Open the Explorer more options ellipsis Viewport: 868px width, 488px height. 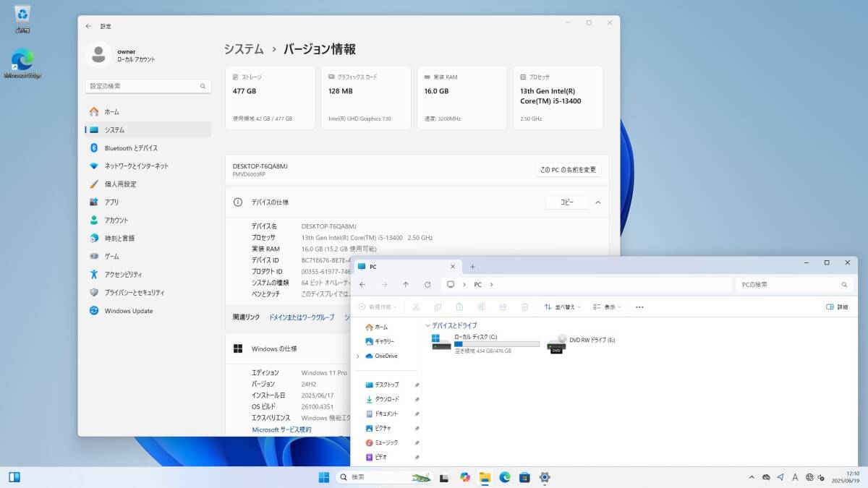(639, 307)
